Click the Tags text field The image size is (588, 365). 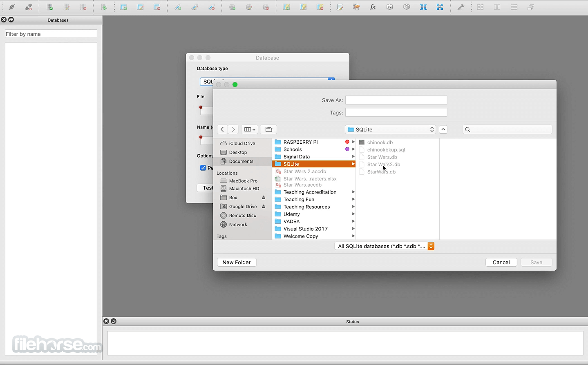click(396, 112)
